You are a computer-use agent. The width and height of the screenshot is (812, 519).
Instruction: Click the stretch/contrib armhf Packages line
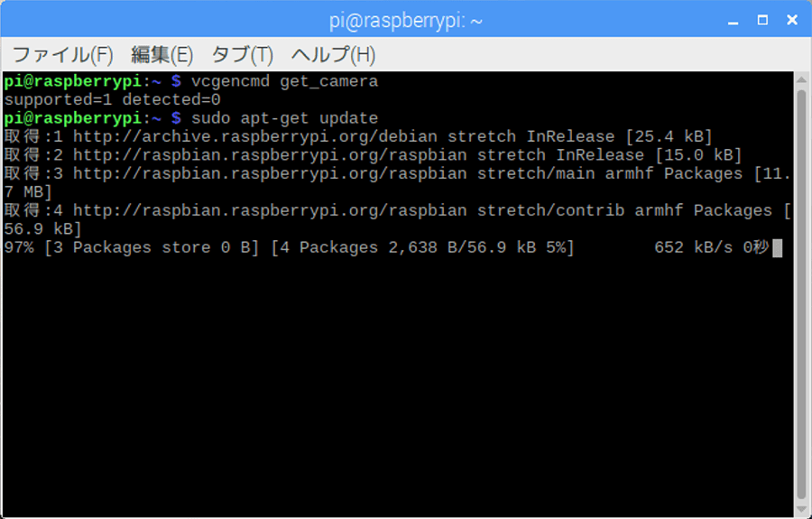click(397, 211)
